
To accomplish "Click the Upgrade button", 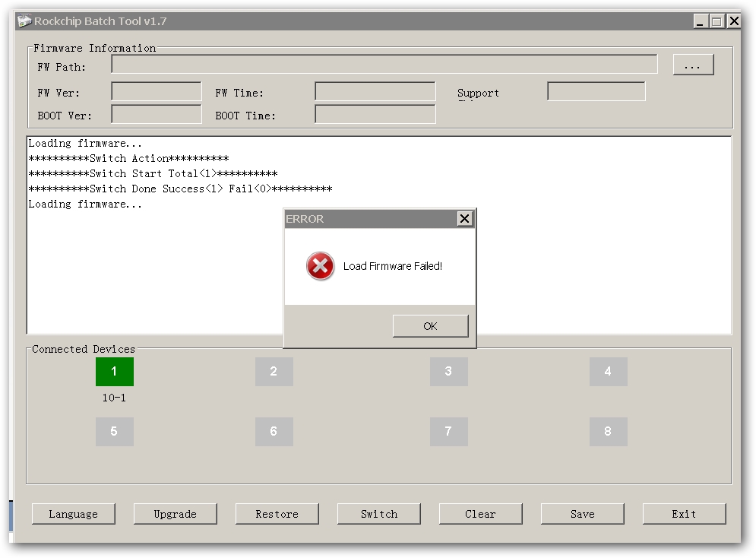I will coord(175,514).
